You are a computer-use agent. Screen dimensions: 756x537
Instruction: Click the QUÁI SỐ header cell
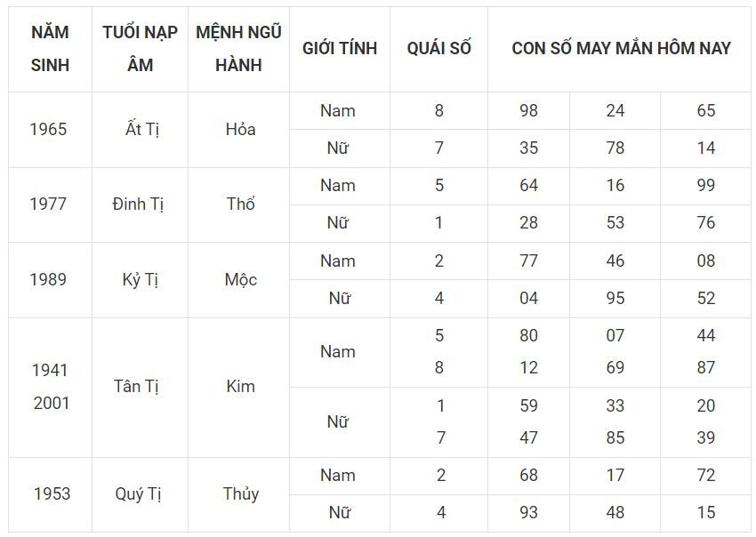[438, 49]
